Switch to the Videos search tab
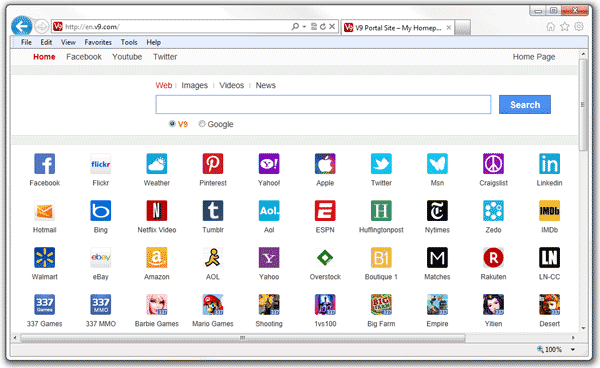Viewport: 600px width, 368px height. tap(232, 85)
